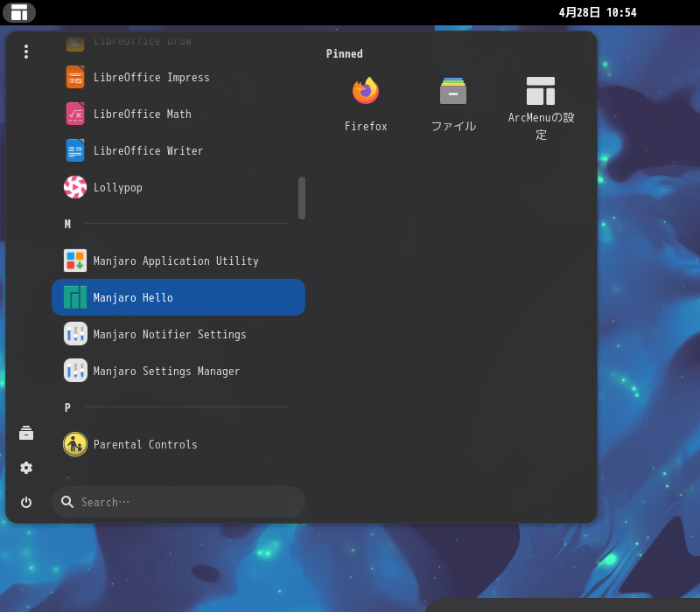Select the Manjaro Hello label

pyautogui.click(x=133, y=297)
